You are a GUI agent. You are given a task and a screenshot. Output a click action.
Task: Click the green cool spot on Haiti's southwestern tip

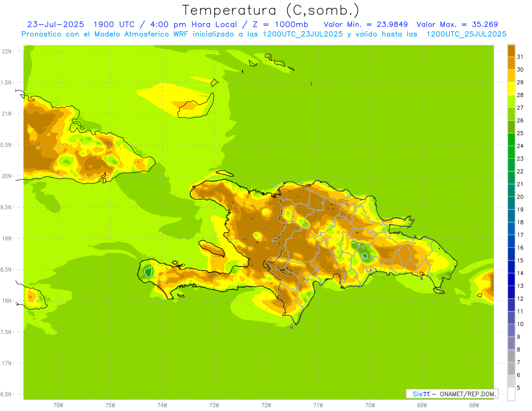[x=148, y=271]
